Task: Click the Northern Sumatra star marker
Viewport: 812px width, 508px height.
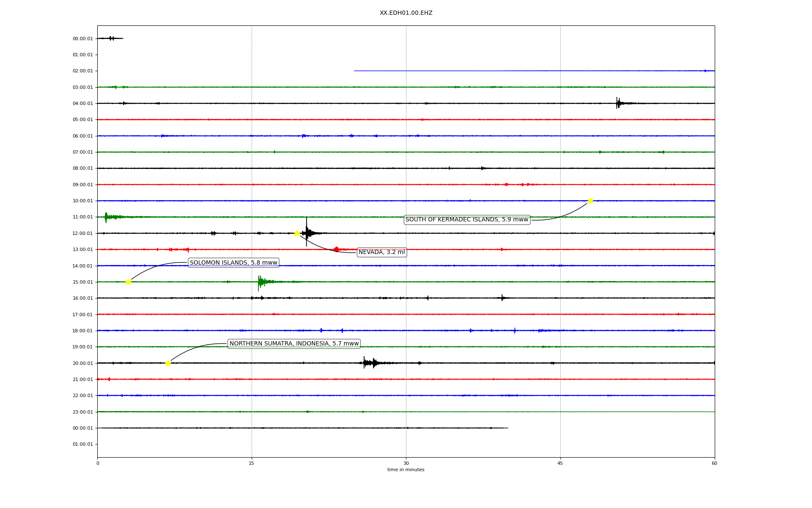Action: coord(168,363)
